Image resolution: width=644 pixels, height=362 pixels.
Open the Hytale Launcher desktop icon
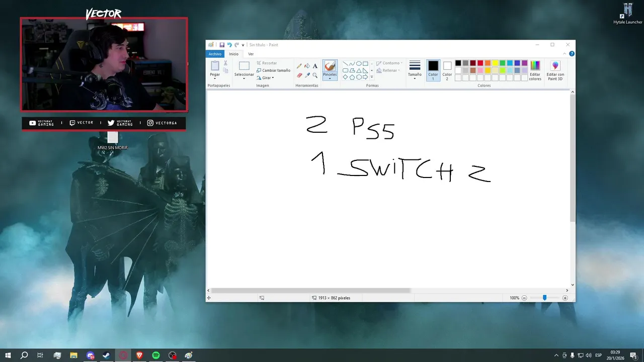pos(627,14)
